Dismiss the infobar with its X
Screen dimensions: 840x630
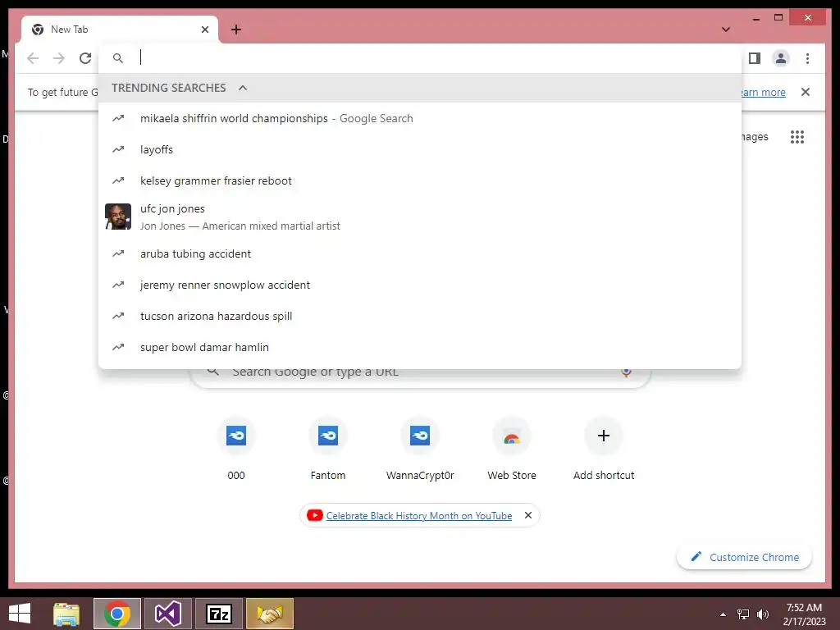[806, 92]
